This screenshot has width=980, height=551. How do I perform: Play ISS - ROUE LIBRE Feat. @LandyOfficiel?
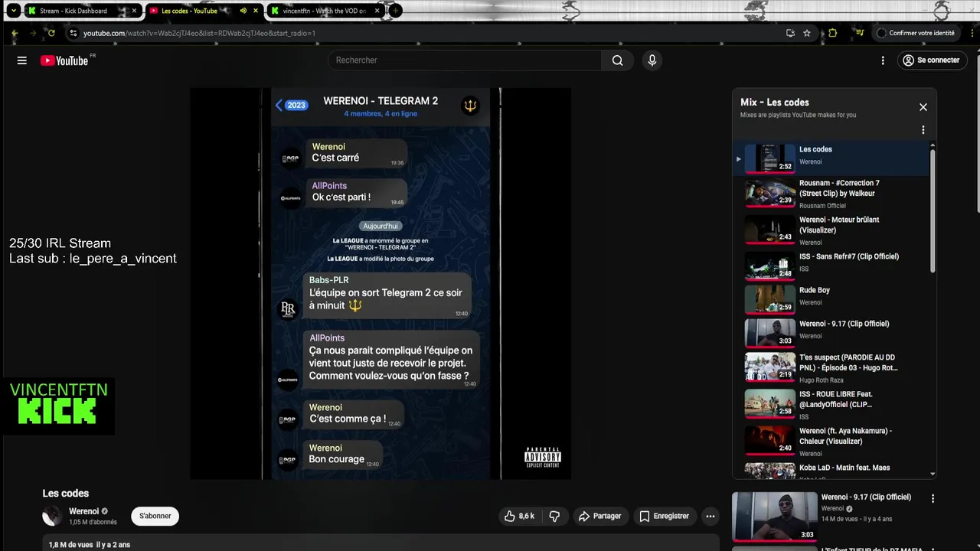click(831, 405)
